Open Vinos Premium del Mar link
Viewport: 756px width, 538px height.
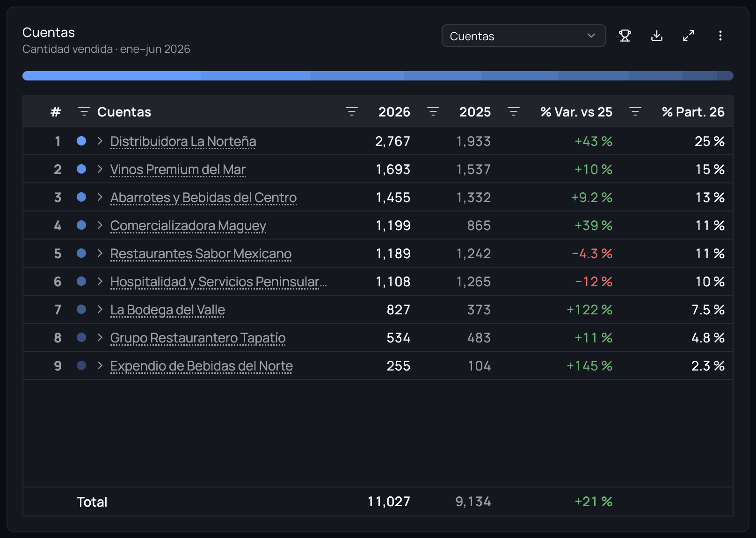coord(178,169)
